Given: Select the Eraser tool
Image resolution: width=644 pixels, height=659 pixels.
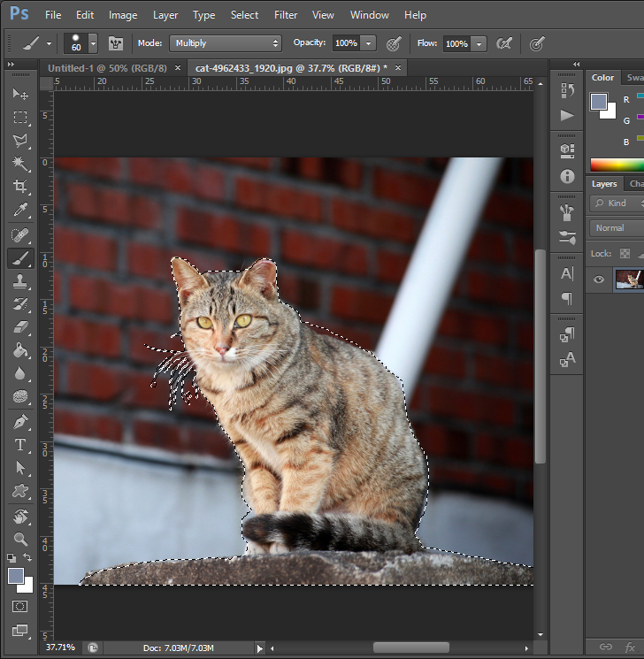Looking at the screenshot, I should [20, 327].
